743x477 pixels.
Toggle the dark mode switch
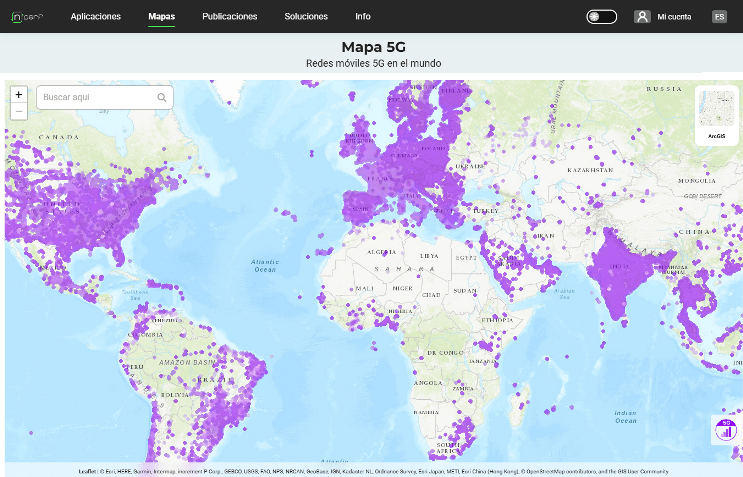[601, 17]
